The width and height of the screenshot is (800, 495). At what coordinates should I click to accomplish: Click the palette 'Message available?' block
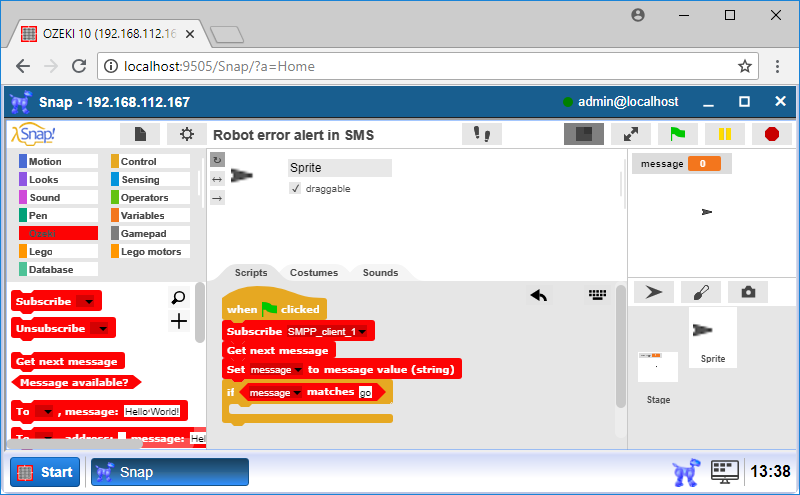pyautogui.click(x=76, y=382)
